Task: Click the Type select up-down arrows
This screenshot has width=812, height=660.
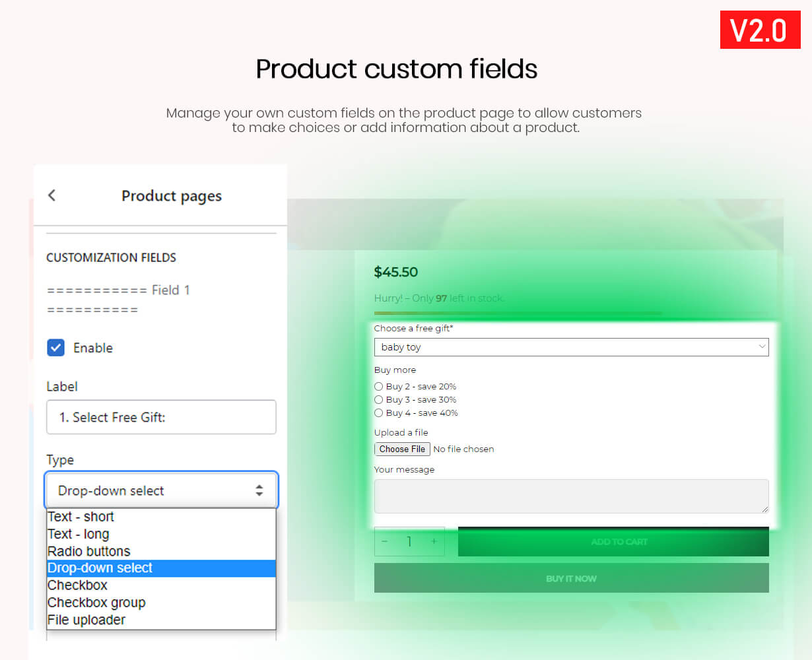Action: coord(259,490)
